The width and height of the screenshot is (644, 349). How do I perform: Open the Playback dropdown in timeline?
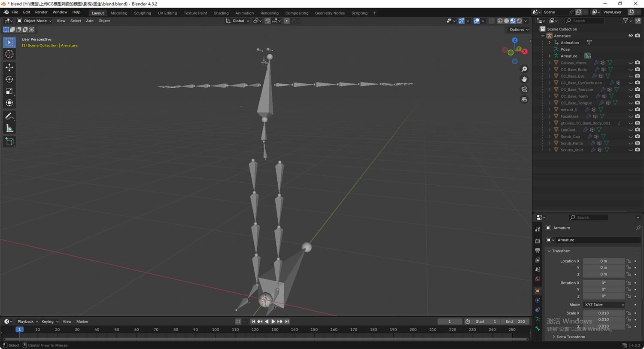pyautogui.click(x=27, y=321)
